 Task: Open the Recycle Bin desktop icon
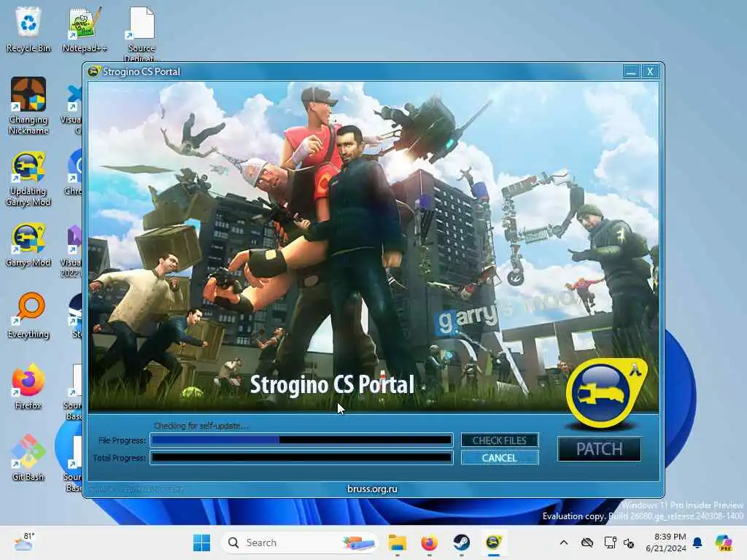(28, 29)
